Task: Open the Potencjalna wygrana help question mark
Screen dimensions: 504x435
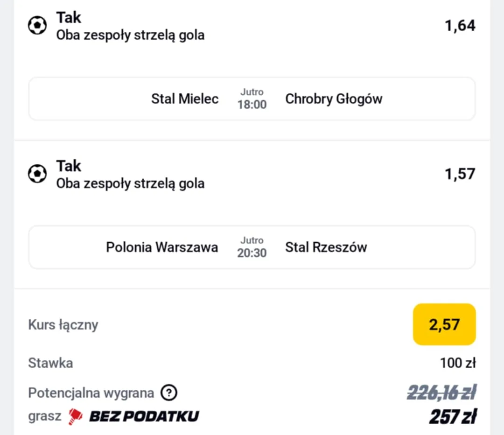Action: coord(169,393)
